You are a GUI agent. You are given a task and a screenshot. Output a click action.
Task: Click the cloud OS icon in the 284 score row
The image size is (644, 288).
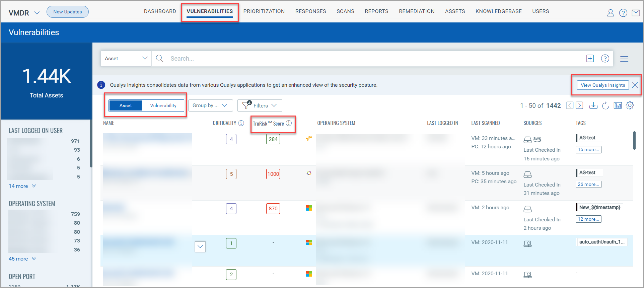click(309, 138)
